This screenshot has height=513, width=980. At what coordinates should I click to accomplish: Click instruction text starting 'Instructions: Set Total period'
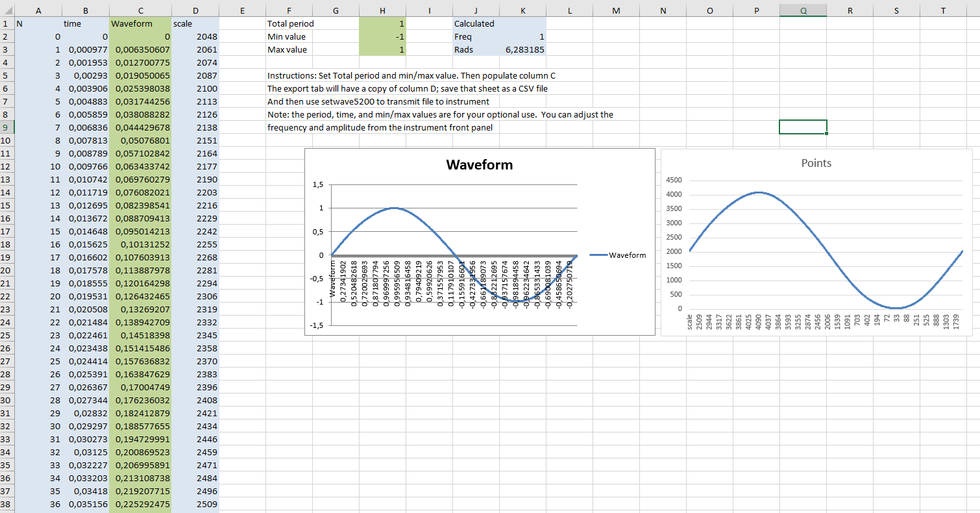point(411,75)
